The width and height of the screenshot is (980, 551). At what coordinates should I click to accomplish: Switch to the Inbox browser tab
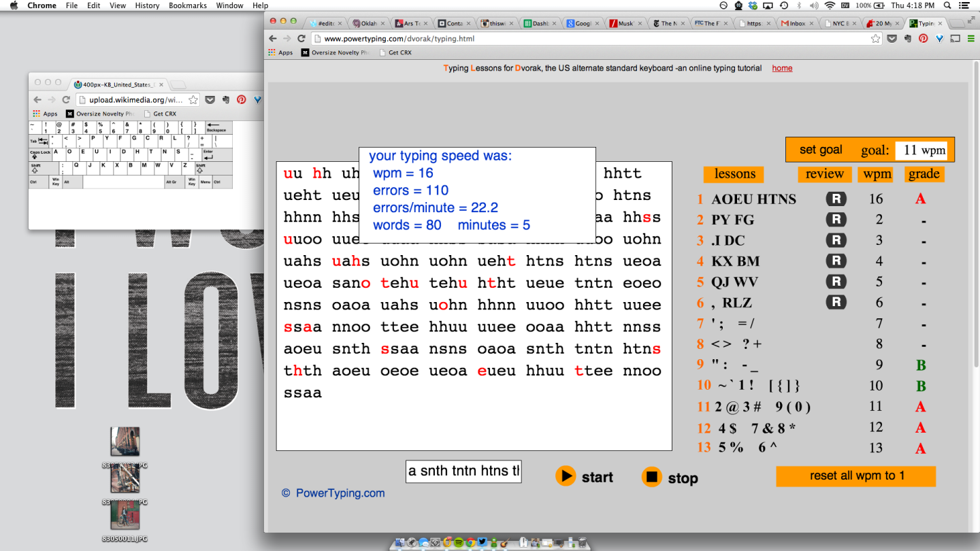pyautogui.click(x=796, y=22)
